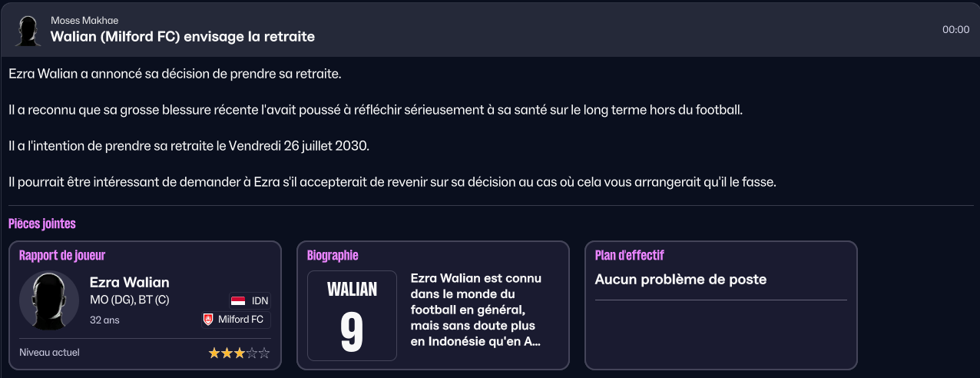The width and height of the screenshot is (980, 378).
Task: Click Ezra Walian's player portrait silhouette
Action: coord(49,300)
